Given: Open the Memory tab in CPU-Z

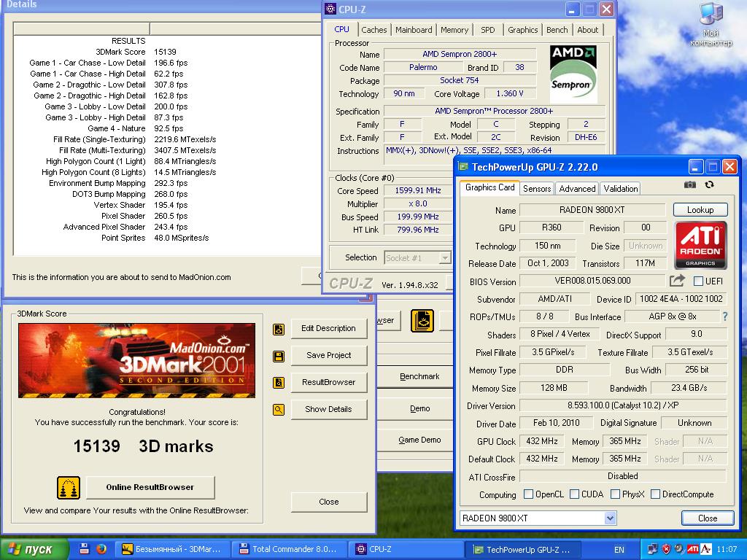Looking at the screenshot, I should [x=454, y=29].
